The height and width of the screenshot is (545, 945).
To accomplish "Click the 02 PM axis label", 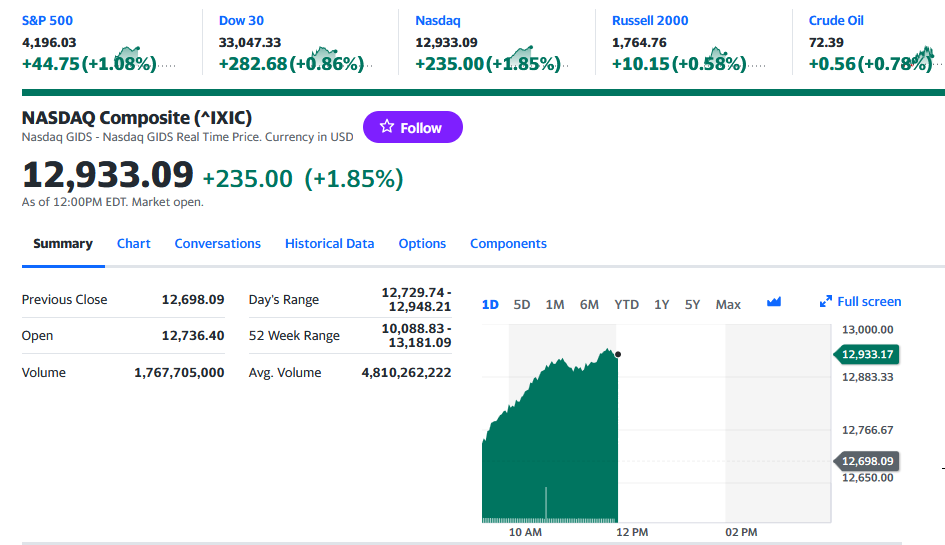I will 741,532.
